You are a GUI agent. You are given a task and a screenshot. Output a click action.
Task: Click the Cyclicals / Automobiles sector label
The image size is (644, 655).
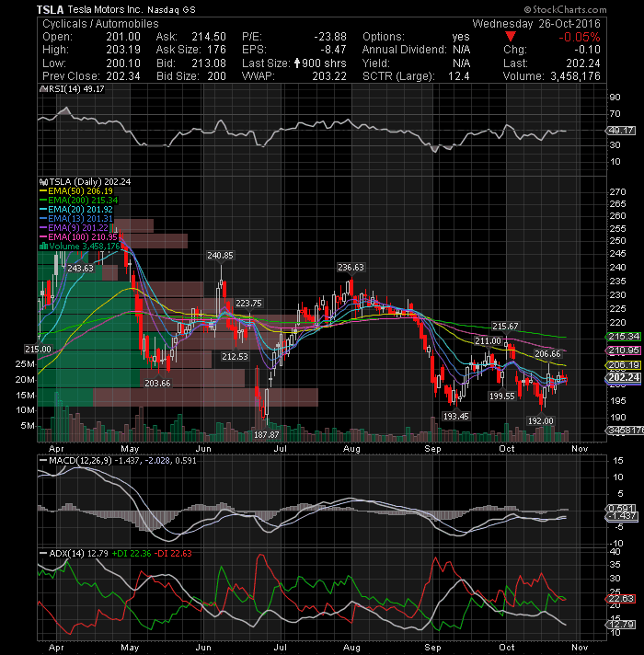[100, 24]
